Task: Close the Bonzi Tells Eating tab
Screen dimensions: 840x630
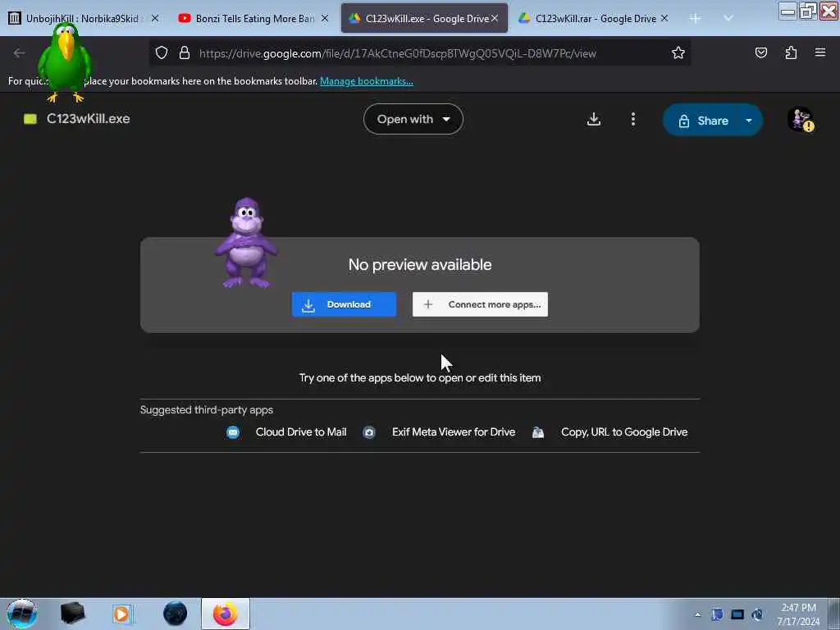Action: (325, 18)
